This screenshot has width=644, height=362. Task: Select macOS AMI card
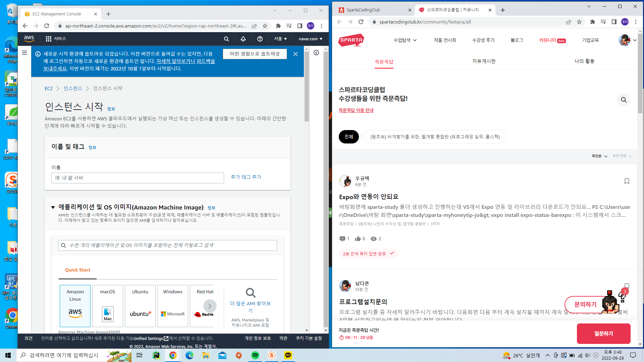pos(108,306)
